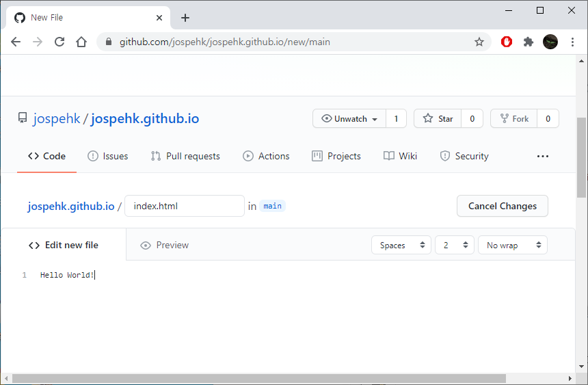Close the New File browser tab
This screenshot has height=385, width=588.
(159, 18)
